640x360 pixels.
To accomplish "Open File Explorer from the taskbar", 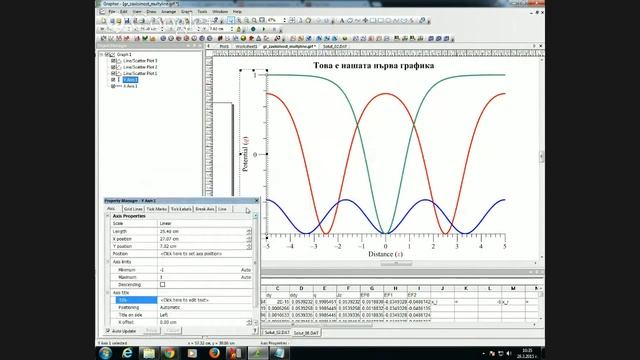I will coord(149,353).
